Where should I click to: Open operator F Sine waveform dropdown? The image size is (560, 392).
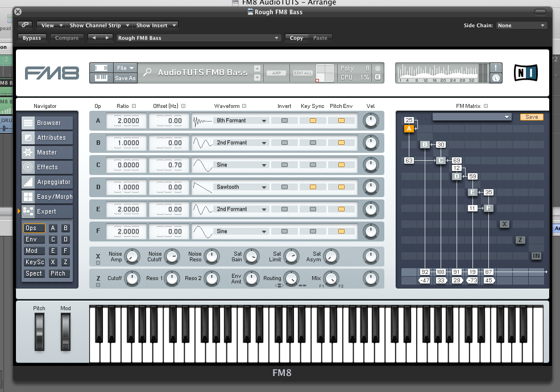pos(241,231)
